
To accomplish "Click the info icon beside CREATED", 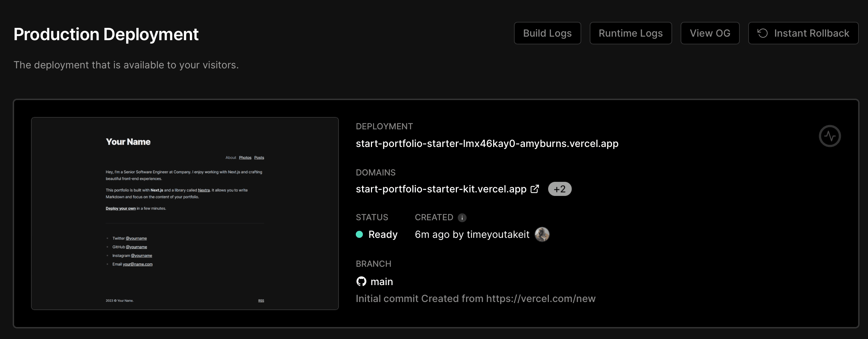I will tap(462, 217).
